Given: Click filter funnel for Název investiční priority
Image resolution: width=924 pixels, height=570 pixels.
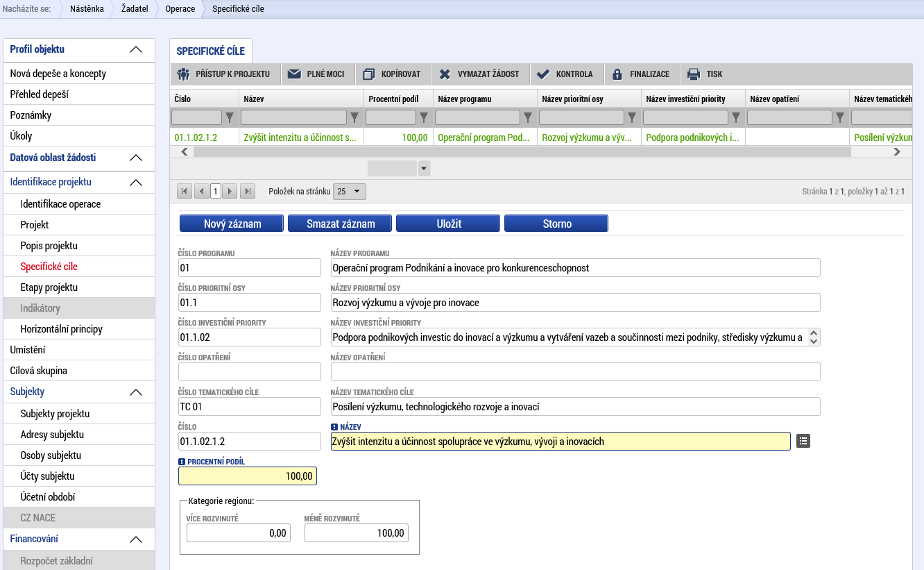Looking at the screenshot, I should coord(736,117).
